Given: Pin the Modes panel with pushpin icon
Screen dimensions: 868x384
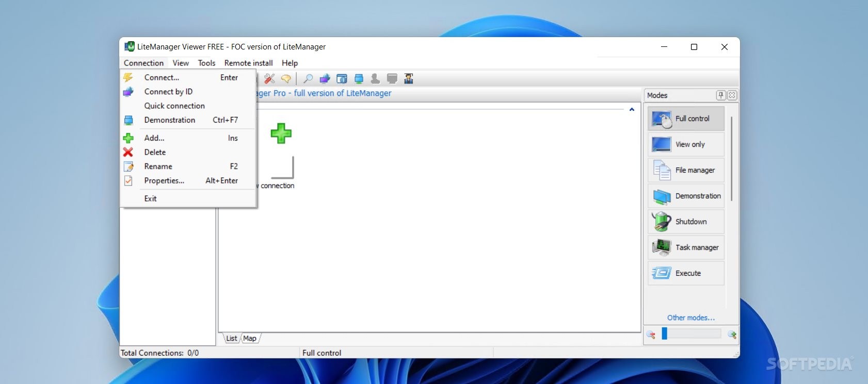Looking at the screenshot, I should pyautogui.click(x=721, y=95).
